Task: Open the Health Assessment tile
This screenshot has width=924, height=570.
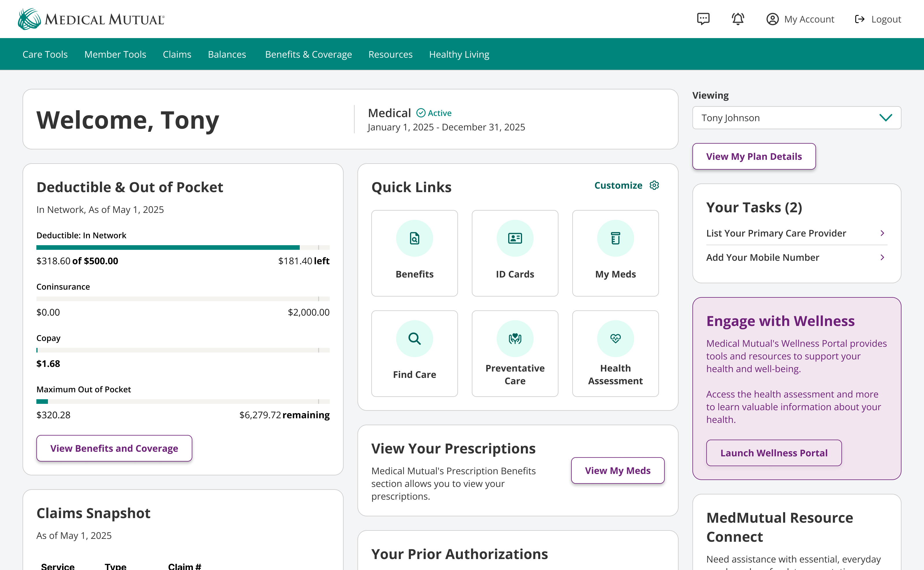Action: (615, 353)
